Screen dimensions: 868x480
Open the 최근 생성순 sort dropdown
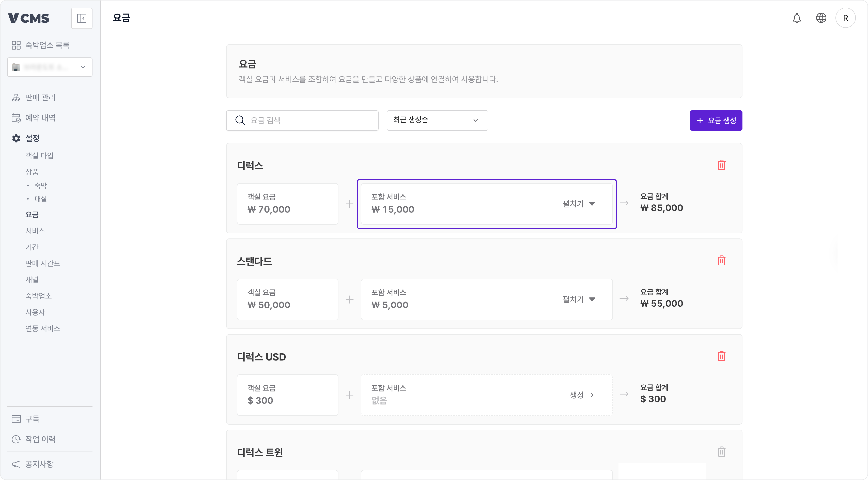tap(437, 120)
